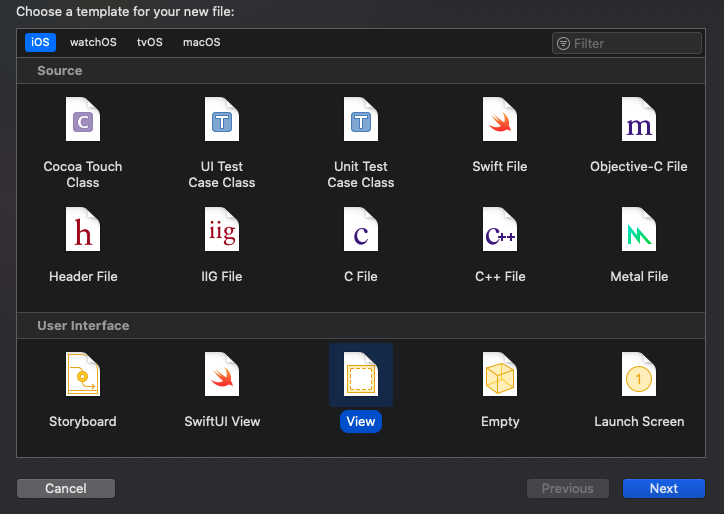Switch to the watchOS platform tab
The image size is (724, 514).
(93, 42)
